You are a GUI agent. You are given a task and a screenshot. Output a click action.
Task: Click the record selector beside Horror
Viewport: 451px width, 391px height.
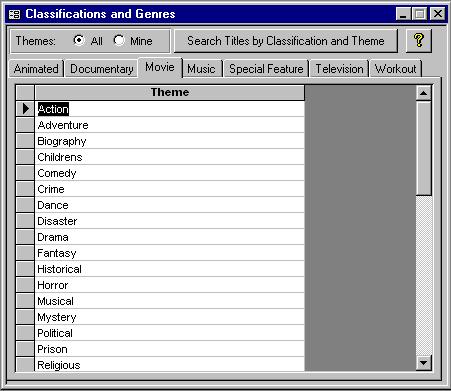pyautogui.click(x=25, y=285)
